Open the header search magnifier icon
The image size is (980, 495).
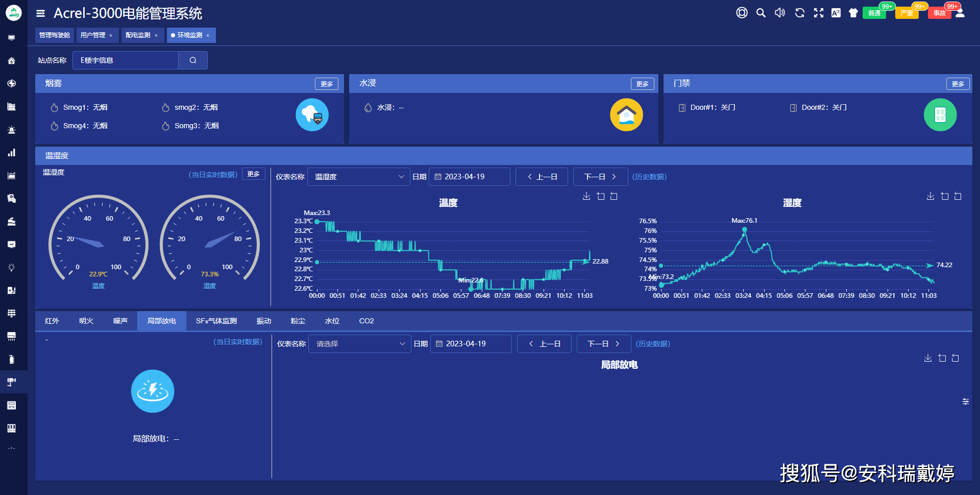[761, 13]
